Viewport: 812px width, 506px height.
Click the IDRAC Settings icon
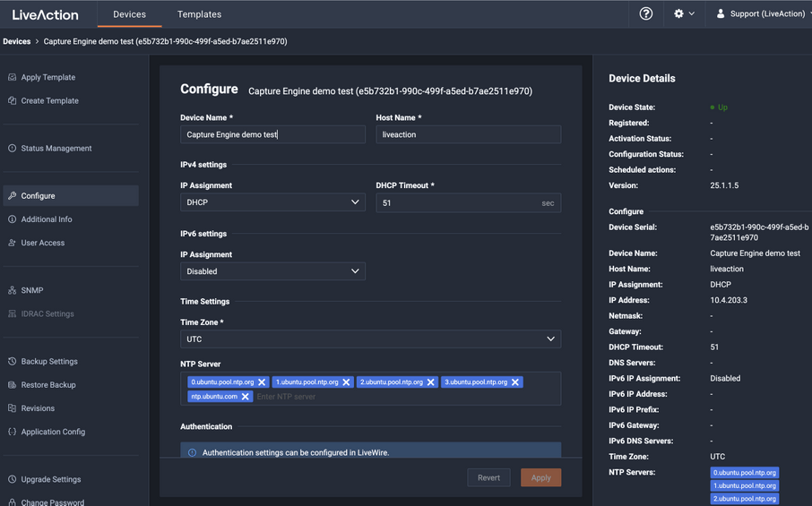[x=12, y=313]
